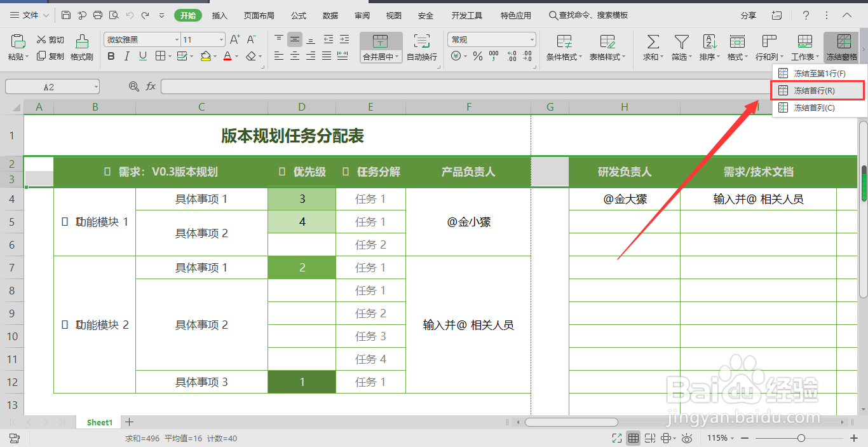This screenshot has height=447, width=868.
Task: Click the Print icon in quick access toolbar
Action: [x=97, y=15]
